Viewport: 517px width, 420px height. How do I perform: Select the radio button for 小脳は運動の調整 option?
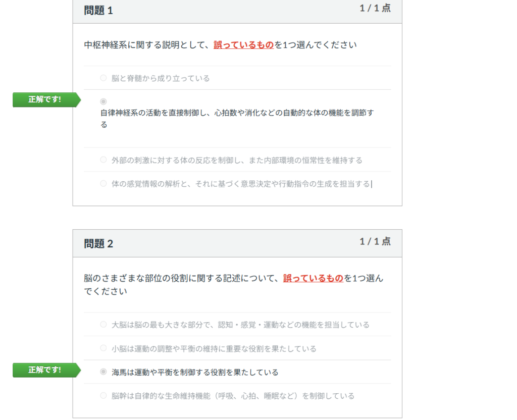coord(104,348)
